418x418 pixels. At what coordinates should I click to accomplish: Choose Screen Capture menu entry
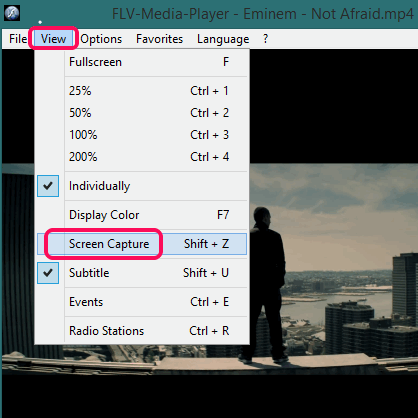tap(142, 244)
